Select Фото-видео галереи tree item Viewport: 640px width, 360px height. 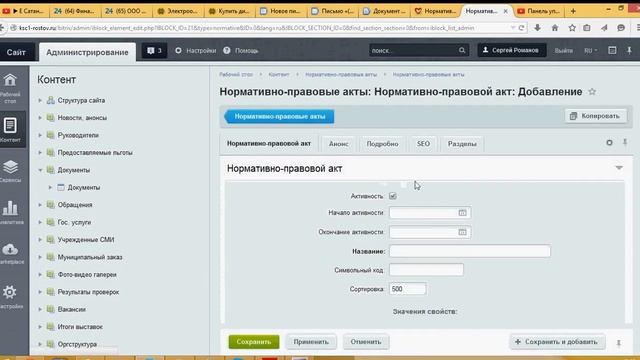[x=87, y=275]
